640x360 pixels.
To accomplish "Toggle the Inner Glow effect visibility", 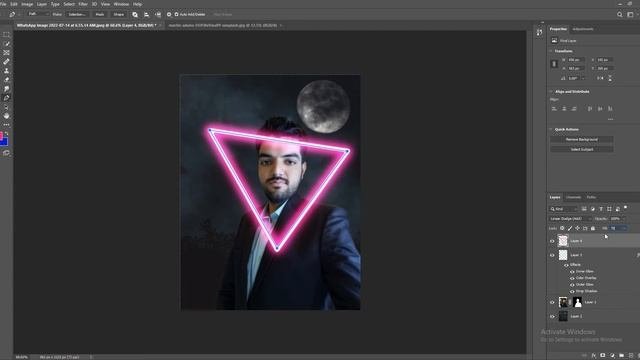I will 572,271.
